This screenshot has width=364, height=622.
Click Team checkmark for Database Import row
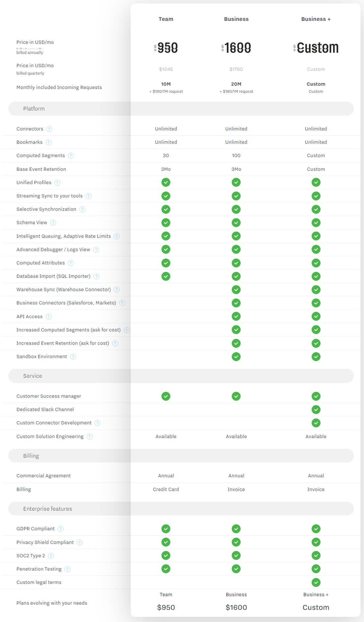click(166, 276)
